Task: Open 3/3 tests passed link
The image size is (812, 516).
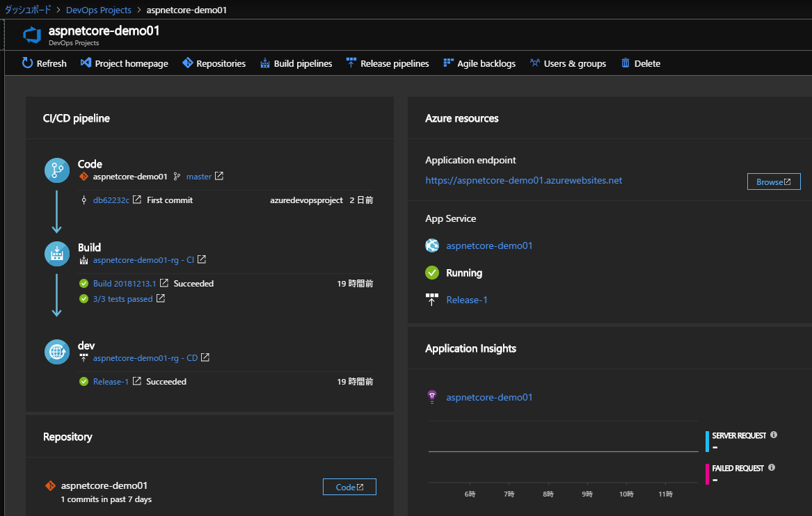Action: click(122, 298)
